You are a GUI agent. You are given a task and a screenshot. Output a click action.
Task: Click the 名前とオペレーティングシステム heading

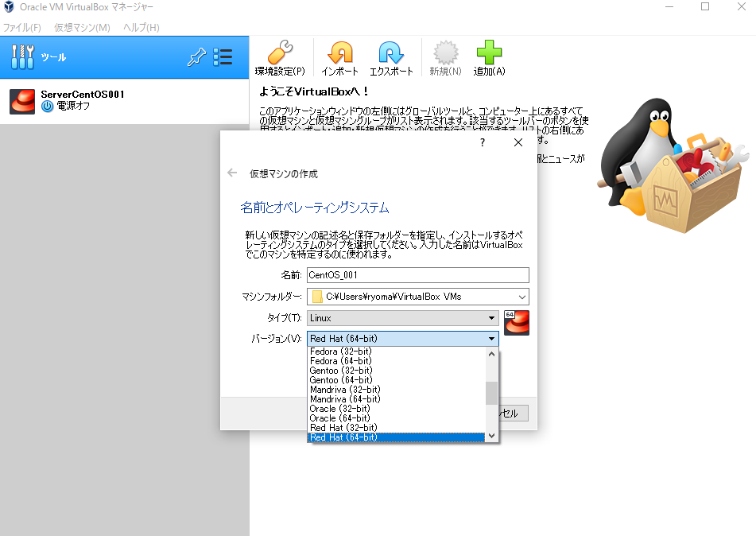pyautogui.click(x=314, y=208)
